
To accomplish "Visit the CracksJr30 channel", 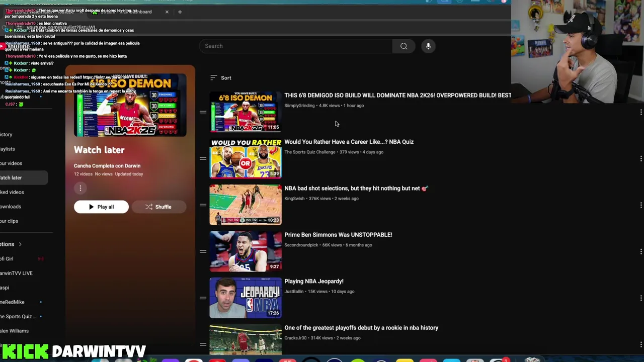I will tap(295, 338).
